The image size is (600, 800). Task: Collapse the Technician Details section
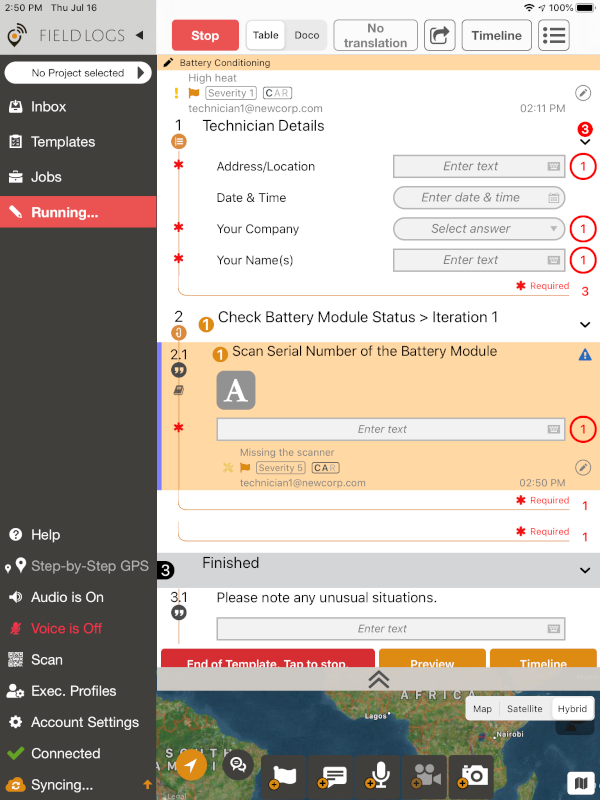tap(585, 143)
